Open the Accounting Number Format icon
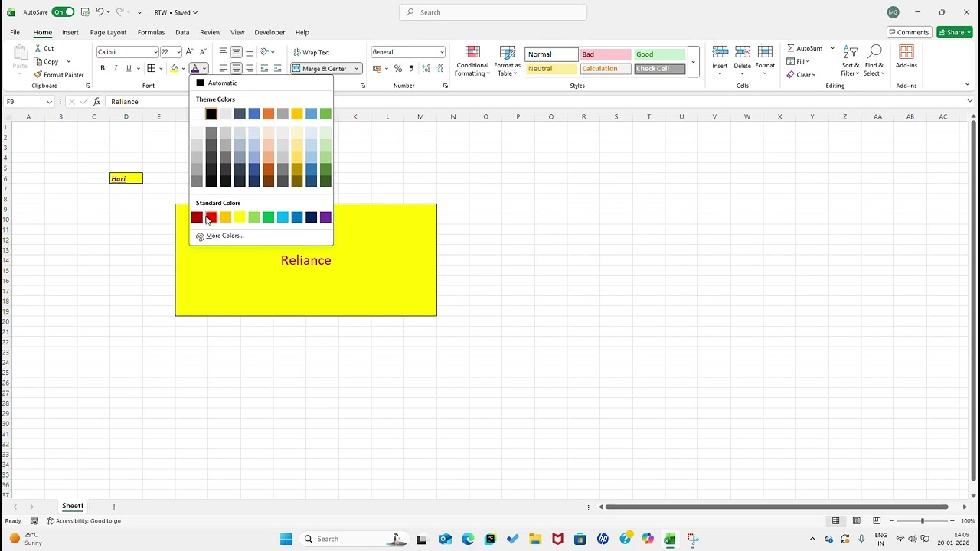This screenshot has width=980, height=551. click(x=377, y=68)
